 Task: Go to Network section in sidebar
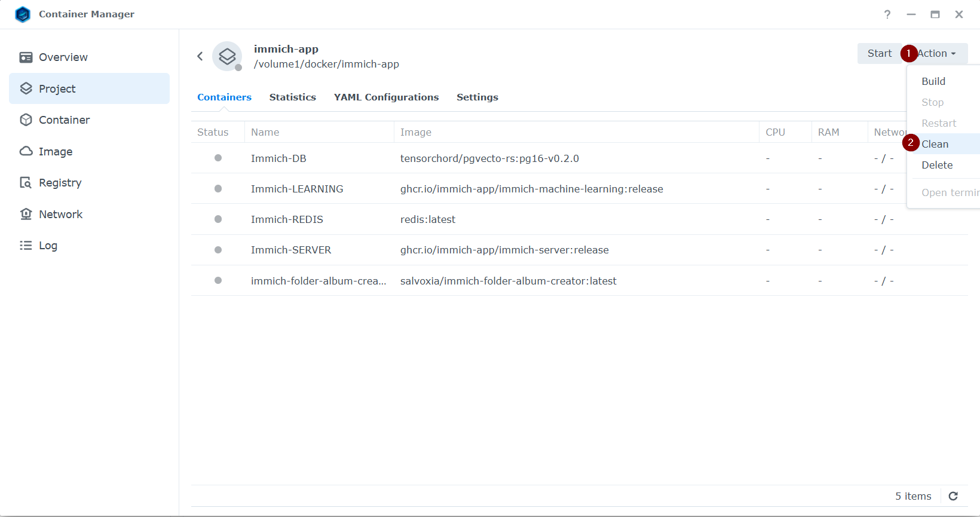(x=90, y=214)
